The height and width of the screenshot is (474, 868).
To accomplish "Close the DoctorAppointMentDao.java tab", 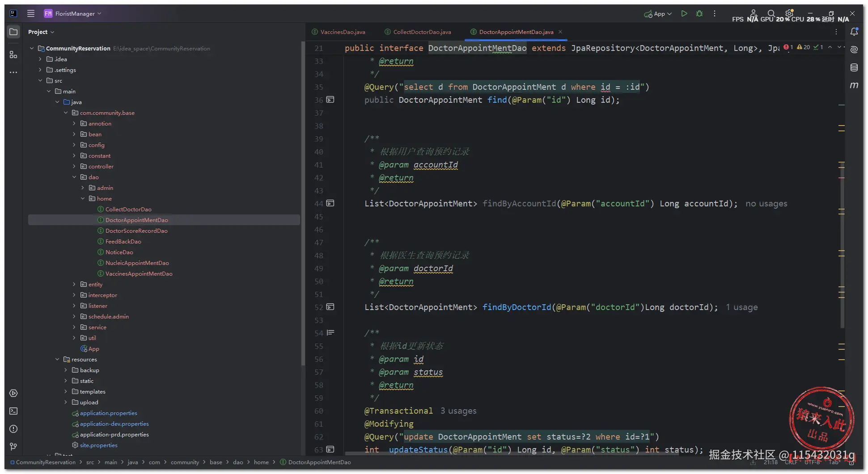I will point(560,32).
